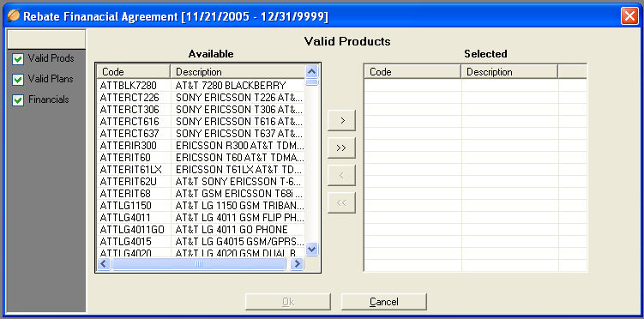Click SONY ERICSSON T616 description
The height and width of the screenshot is (319, 644).
239,122
